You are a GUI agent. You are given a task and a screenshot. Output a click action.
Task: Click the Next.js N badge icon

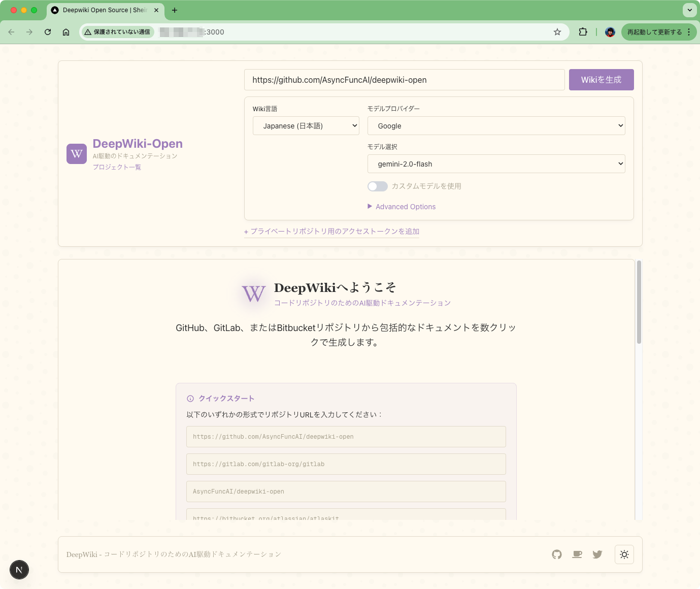[x=19, y=570]
